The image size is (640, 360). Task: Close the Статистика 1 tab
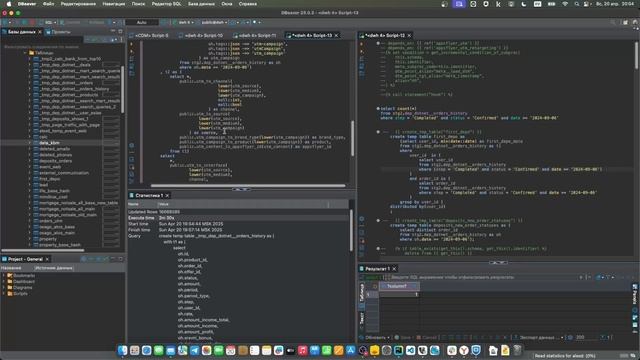click(x=167, y=196)
